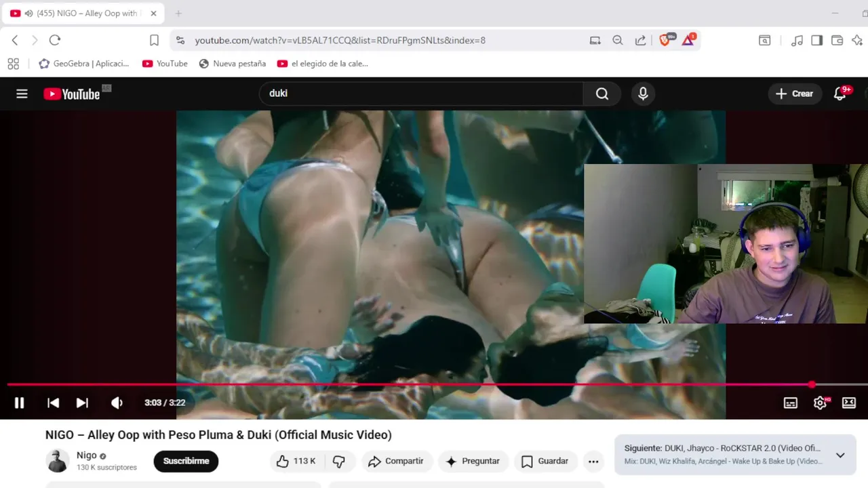
Task: View site information icon beside the URL
Action: (x=180, y=41)
